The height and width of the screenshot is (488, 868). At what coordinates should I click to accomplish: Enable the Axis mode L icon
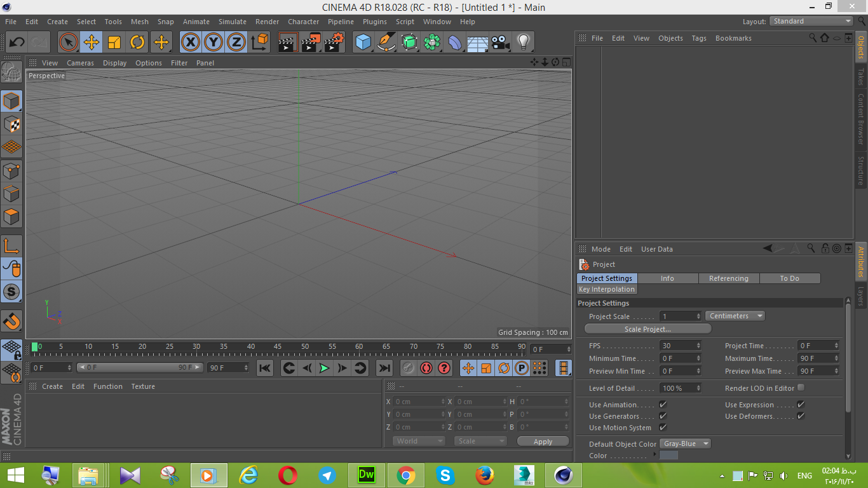pos(11,246)
